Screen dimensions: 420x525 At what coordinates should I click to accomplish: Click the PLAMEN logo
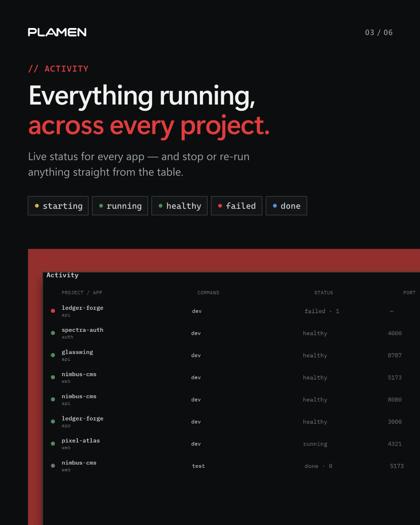point(57,32)
